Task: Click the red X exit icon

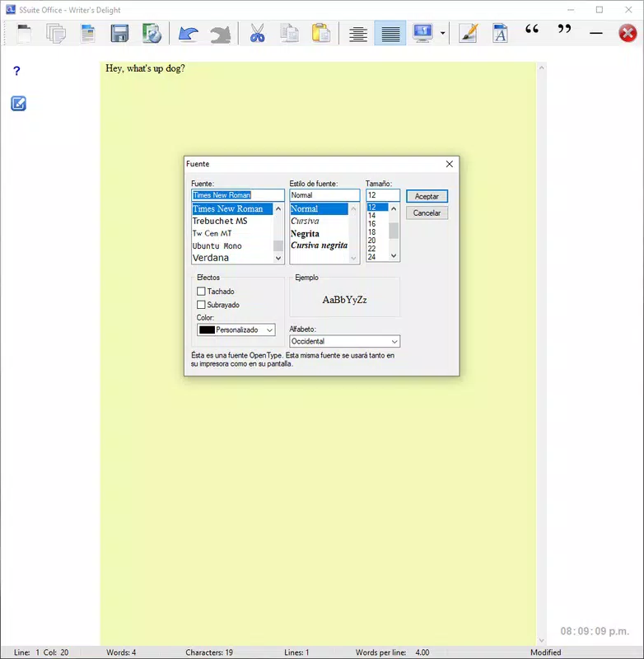Action: (628, 33)
